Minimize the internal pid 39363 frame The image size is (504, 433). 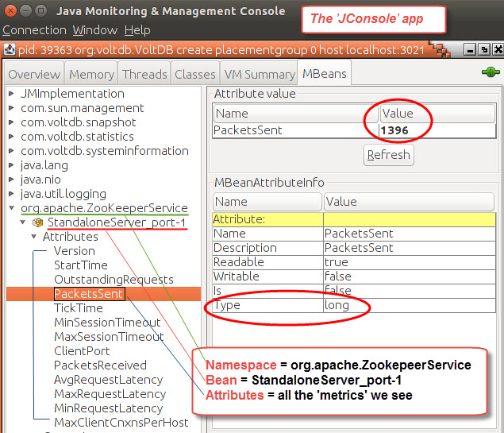(470, 50)
